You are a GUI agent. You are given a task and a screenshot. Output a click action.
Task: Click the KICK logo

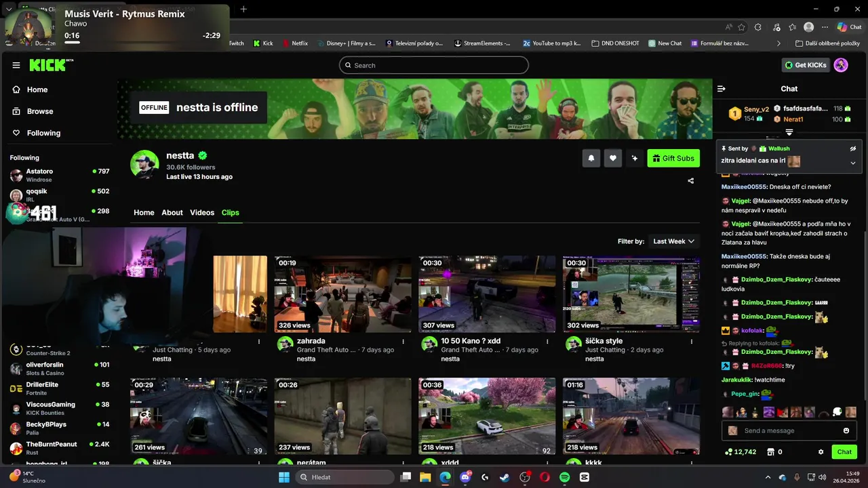pos(51,65)
